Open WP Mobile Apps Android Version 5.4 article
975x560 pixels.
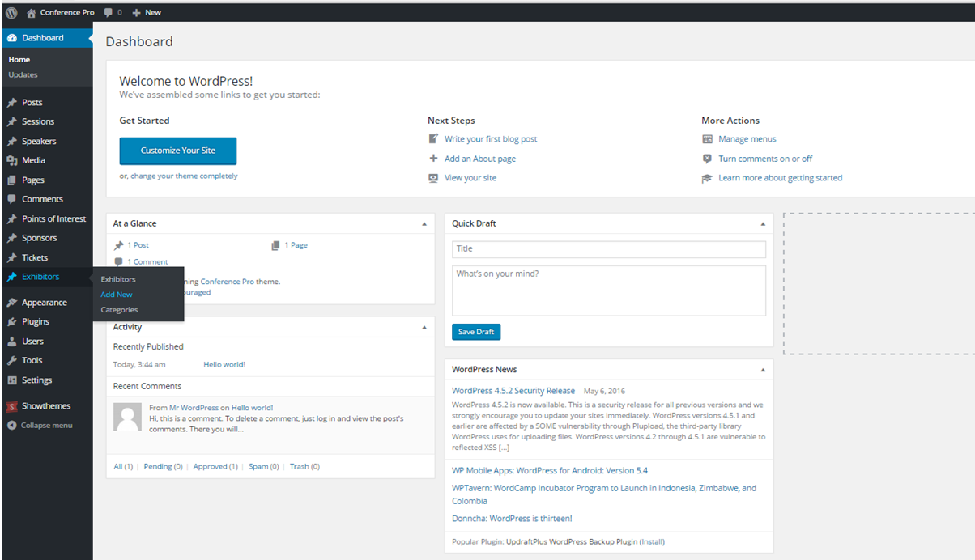[x=550, y=471]
